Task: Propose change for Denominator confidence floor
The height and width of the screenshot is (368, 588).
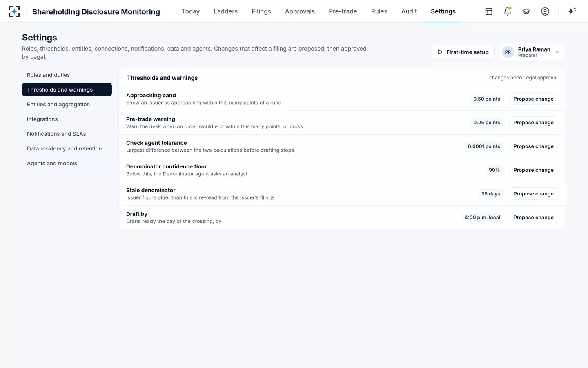Action: point(533,170)
